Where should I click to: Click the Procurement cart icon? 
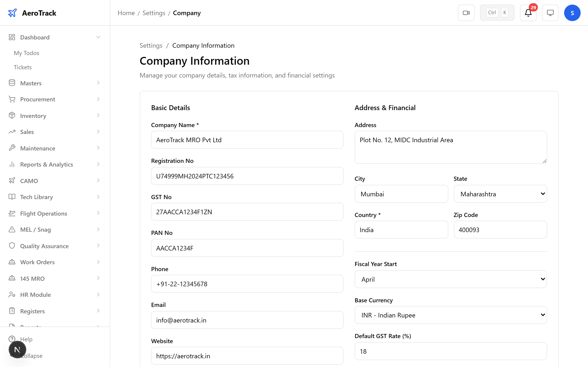12,99
